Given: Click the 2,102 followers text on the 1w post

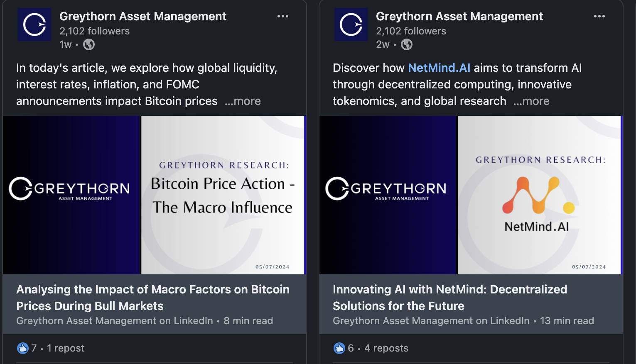Looking at the screenshot, I should 94,31.
